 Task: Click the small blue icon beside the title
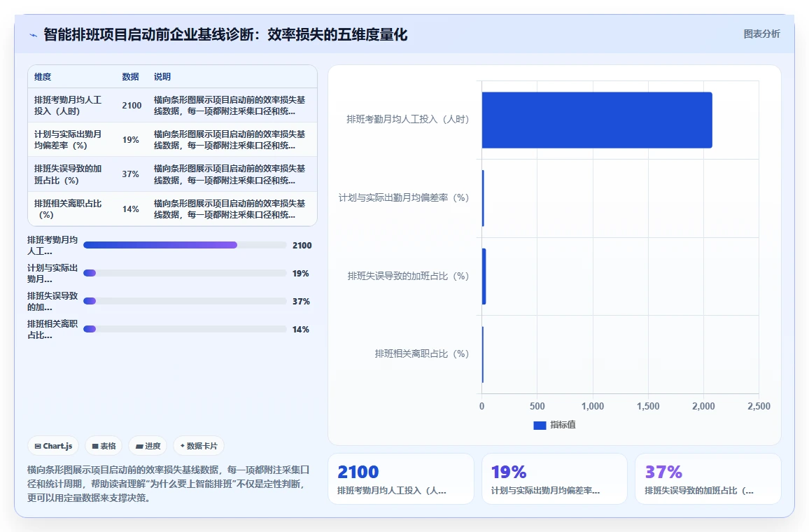tap(34, 35)
